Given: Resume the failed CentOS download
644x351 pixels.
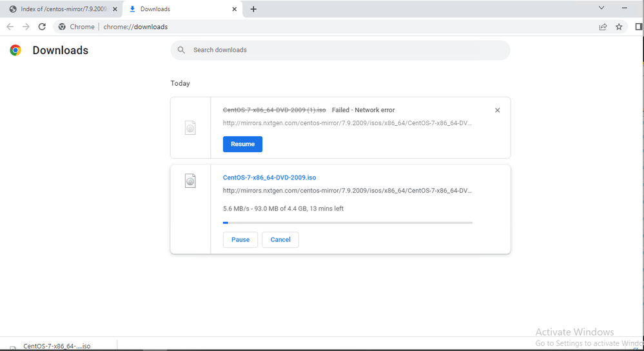Looking at the screenshot, I should [242, 144].
